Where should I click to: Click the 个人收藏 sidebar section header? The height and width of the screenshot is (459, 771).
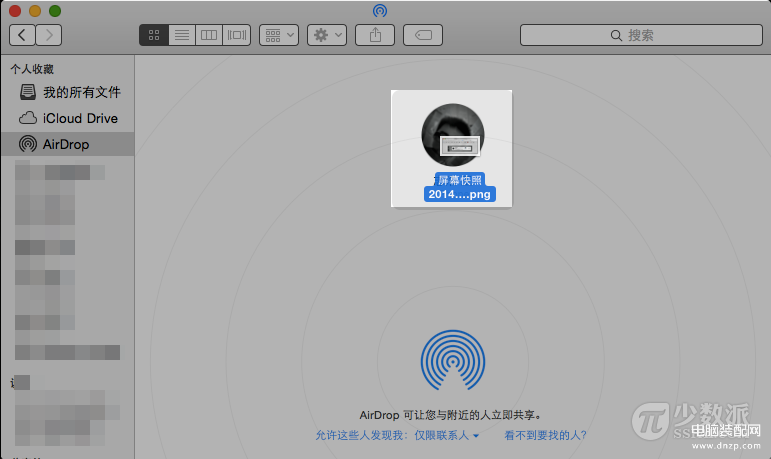pos(32,69)
